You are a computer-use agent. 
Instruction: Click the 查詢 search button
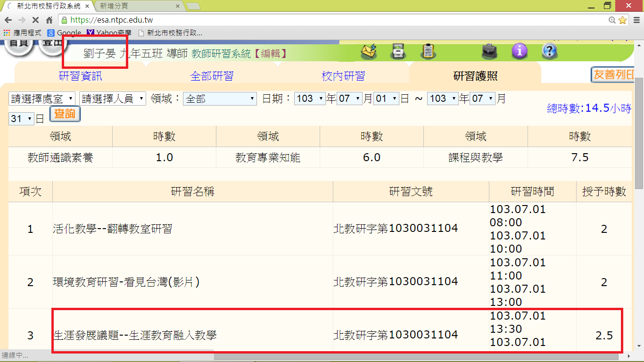point(65,114)
